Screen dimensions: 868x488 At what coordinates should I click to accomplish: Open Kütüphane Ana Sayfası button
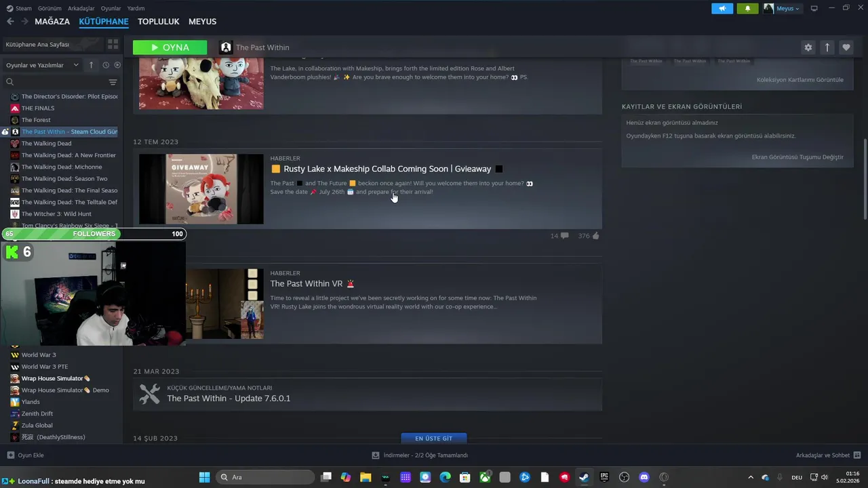pos(52,44)
